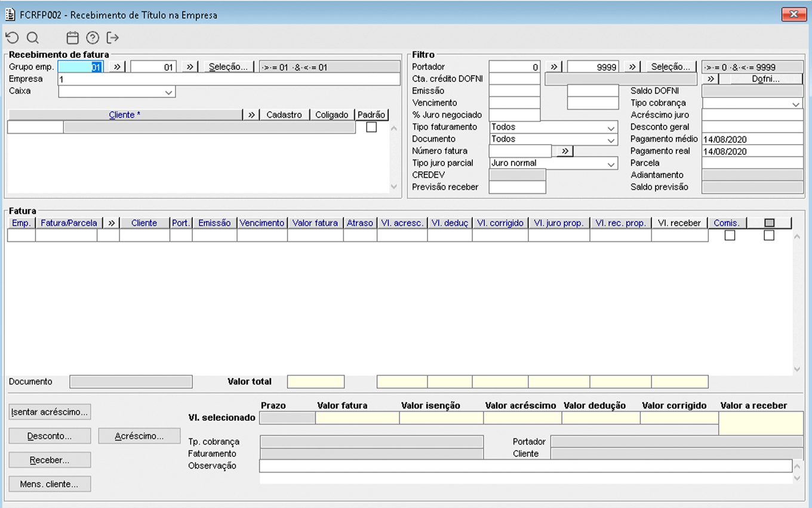This screenshot has height=508, width=812.
Task: Click the Observação text field
Action: (525, 466)
